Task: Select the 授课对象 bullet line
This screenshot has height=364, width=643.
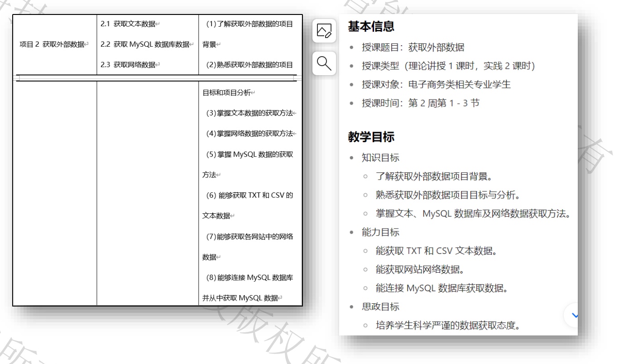Action: pos(436,85)
